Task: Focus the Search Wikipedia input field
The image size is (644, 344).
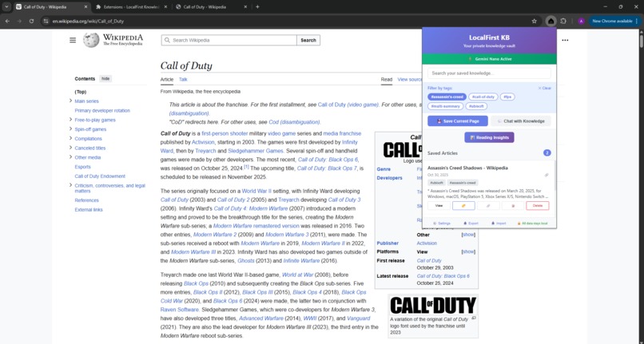Action: point(229,40)
